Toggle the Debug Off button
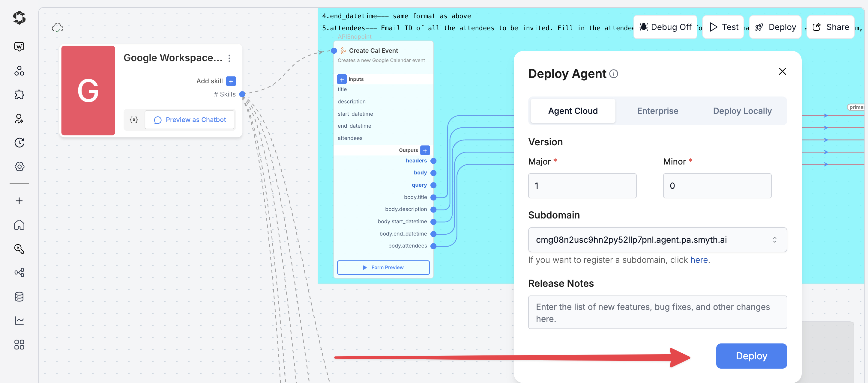This screenshot has width=868, height=383. pyautogui.click(x=665, y=27)
